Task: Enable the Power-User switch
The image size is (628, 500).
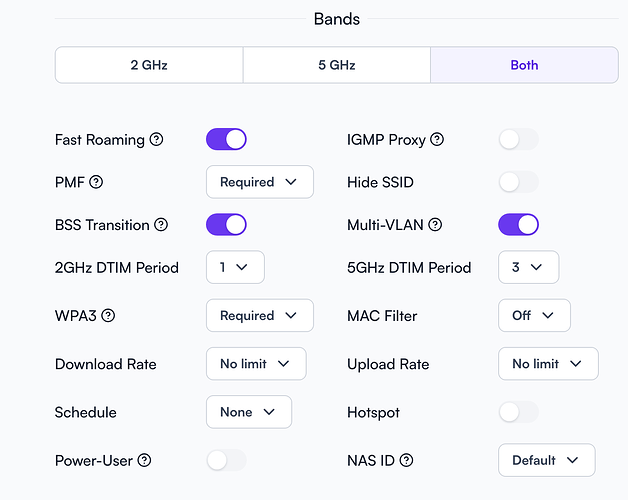Action: [226, 460]
